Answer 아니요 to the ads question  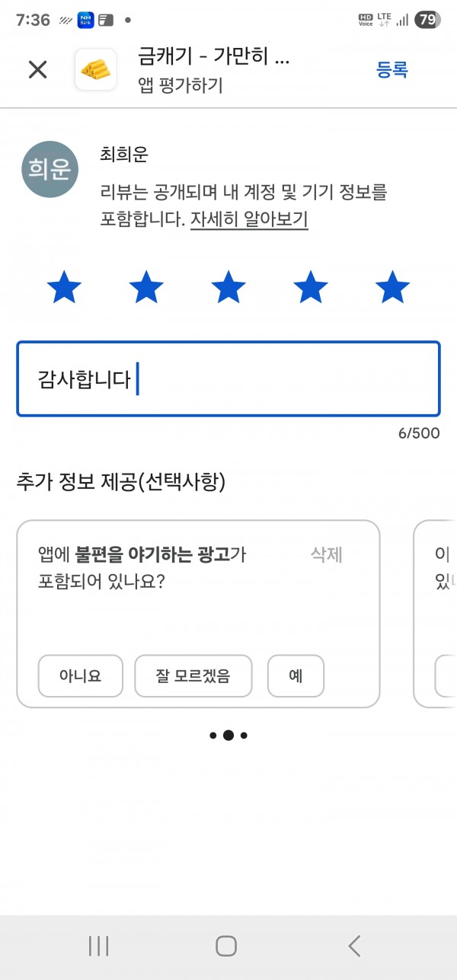[x=80, y=676]
